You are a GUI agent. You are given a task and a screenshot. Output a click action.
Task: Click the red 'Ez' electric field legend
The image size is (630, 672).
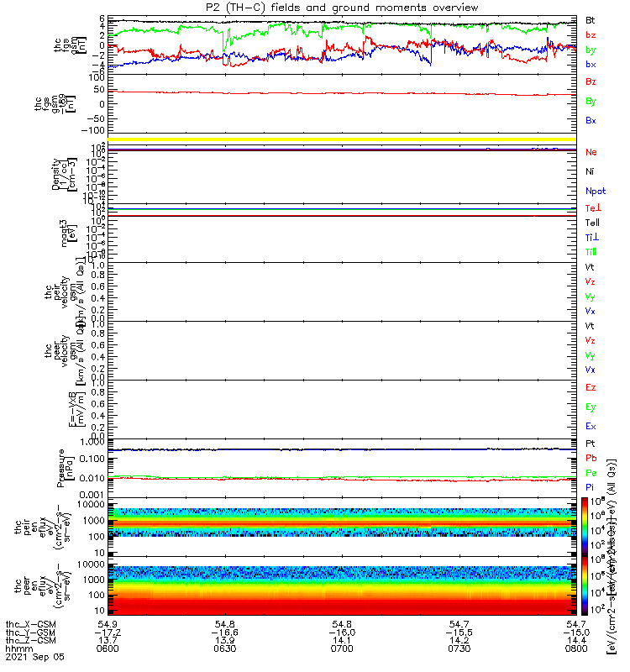tap(591, 387)
